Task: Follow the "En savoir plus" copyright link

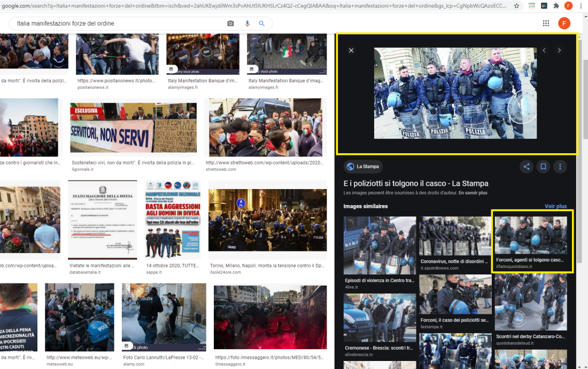Action: 473,193
